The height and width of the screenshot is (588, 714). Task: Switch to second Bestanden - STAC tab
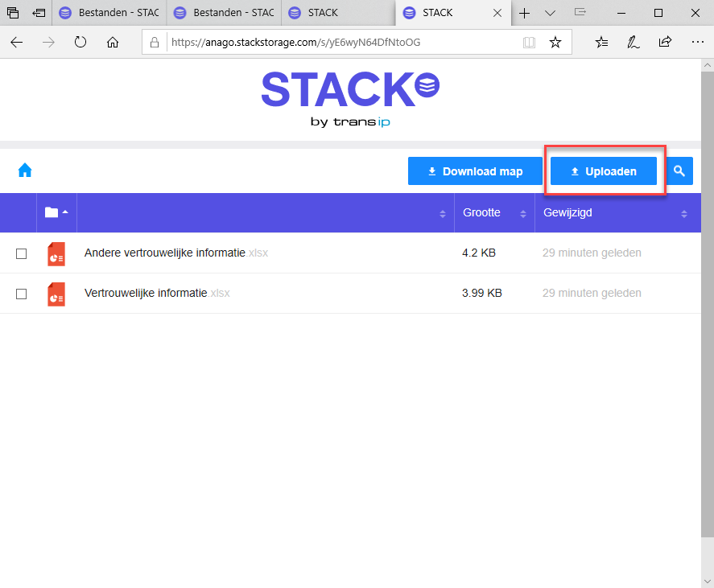(x=224, y=13)
